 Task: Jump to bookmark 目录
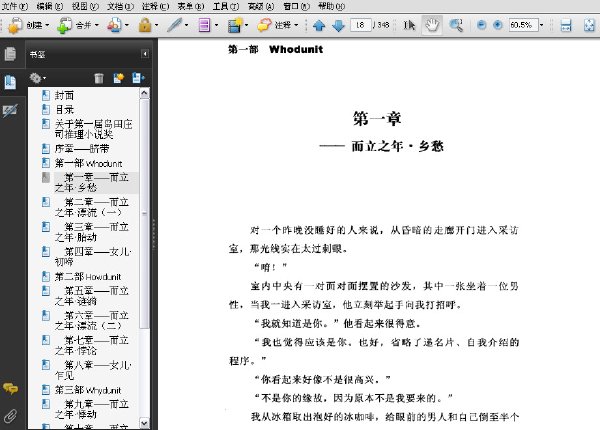pyautogui.click(x=64, y=109)
